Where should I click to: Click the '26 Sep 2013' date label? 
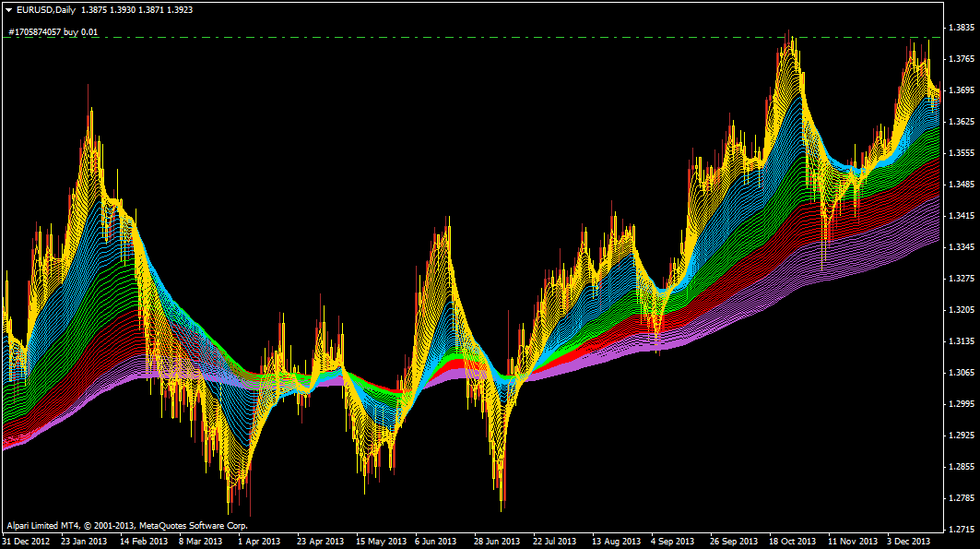point(733,542)
